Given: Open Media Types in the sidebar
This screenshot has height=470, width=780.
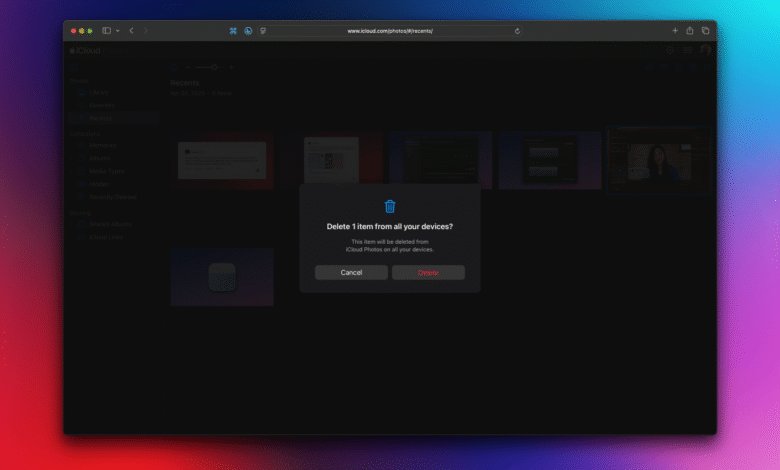Looking at the screenshot, I should (106, 171).
